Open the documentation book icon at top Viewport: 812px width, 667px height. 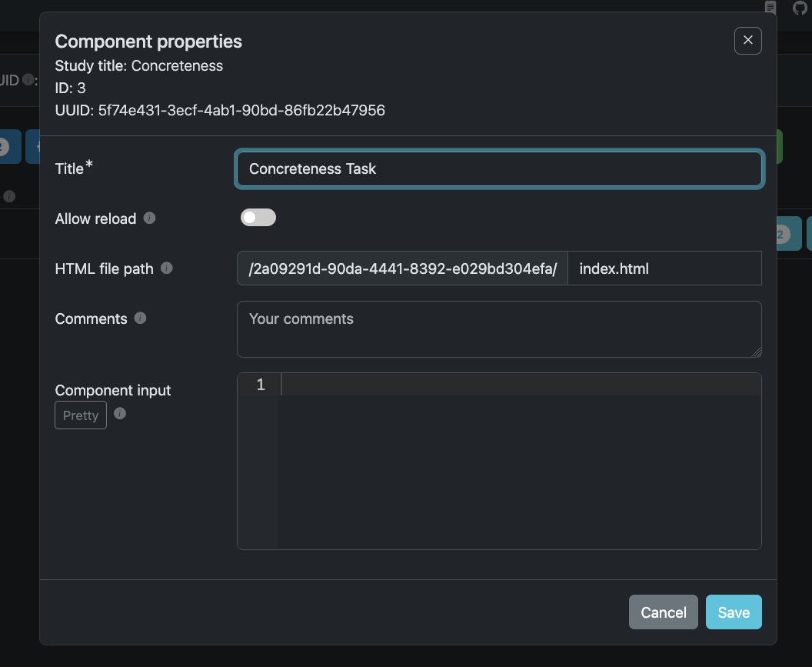click(x=770, y=8)
